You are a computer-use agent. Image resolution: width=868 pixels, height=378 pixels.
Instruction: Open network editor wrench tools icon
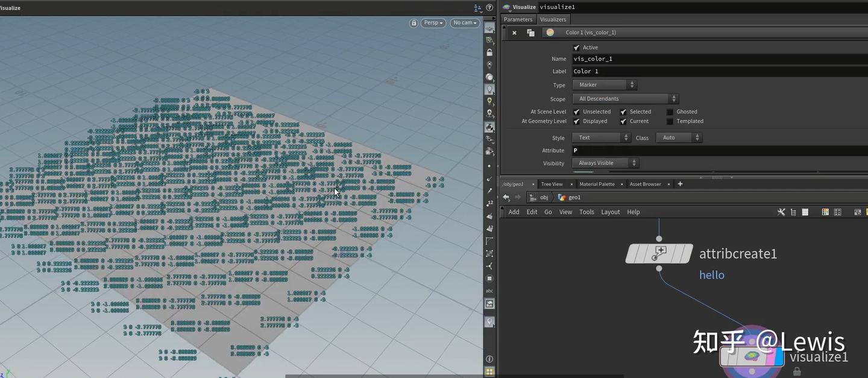781,212
